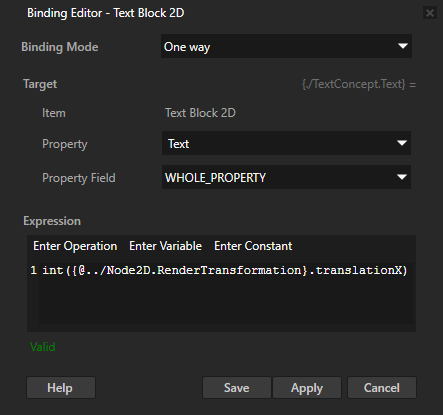The width and height of the screenshot is (443, 415).
Task: Click into the expression code editor
Action: point(226,293)
